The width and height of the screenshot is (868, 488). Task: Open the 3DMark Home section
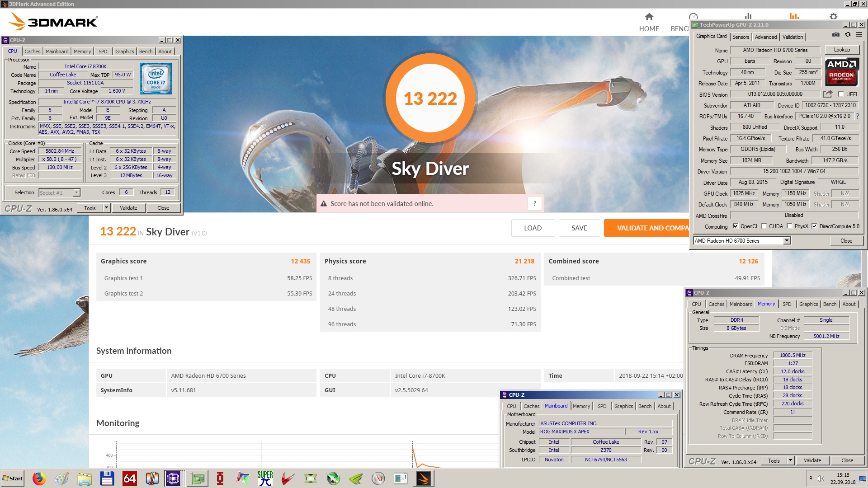pos(649,23)
